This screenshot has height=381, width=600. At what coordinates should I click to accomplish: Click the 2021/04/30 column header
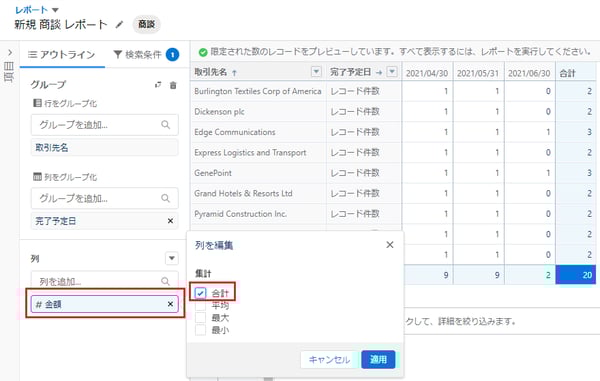[427, 73]
